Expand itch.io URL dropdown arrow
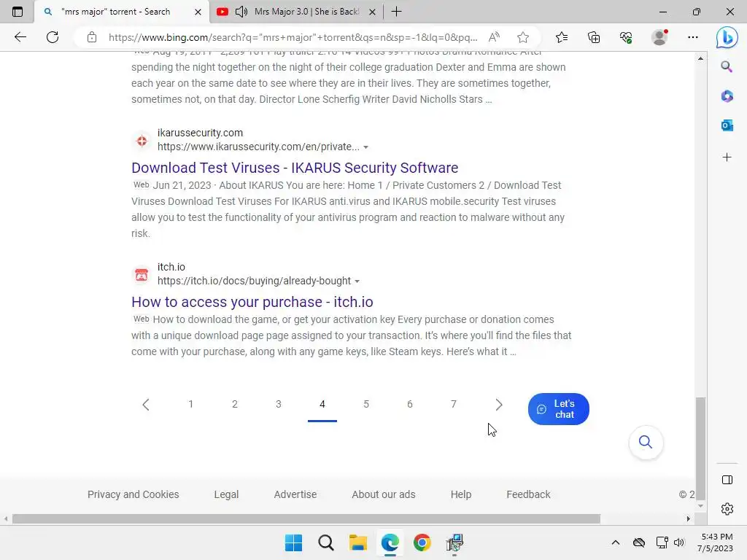This screenshot has height=560, width=747. [x=357, y=281]
